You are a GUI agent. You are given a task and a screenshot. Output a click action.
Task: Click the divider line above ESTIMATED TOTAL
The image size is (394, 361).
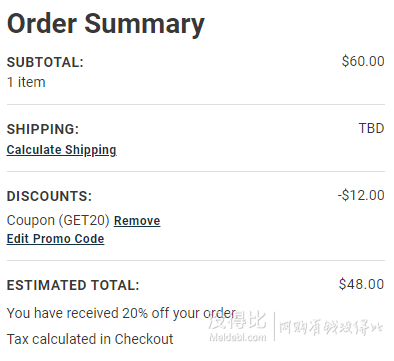196,260
